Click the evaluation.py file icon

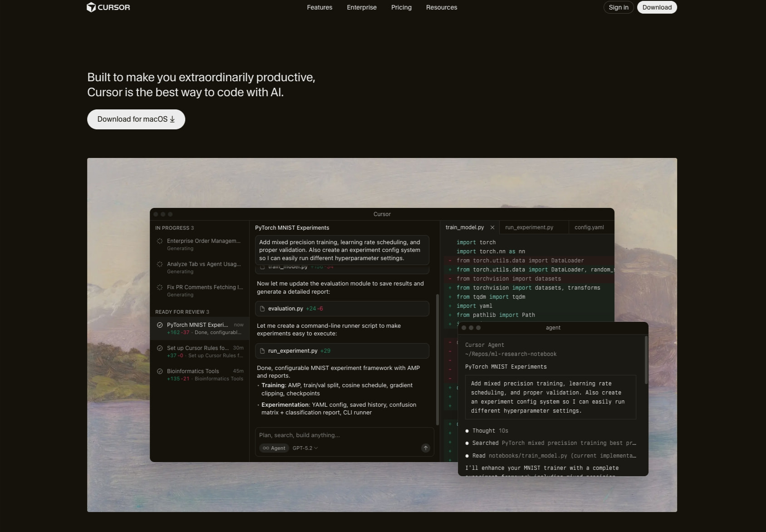[x=262, y=309]
